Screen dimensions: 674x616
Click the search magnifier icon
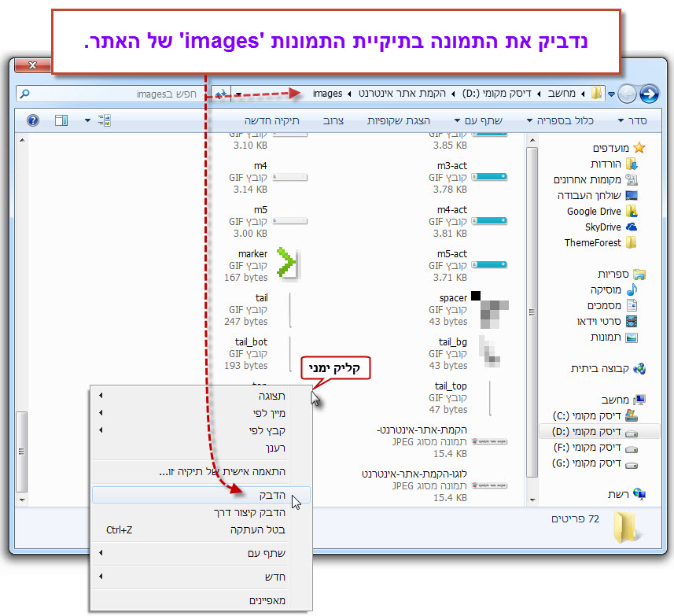(x=25, y=94)
